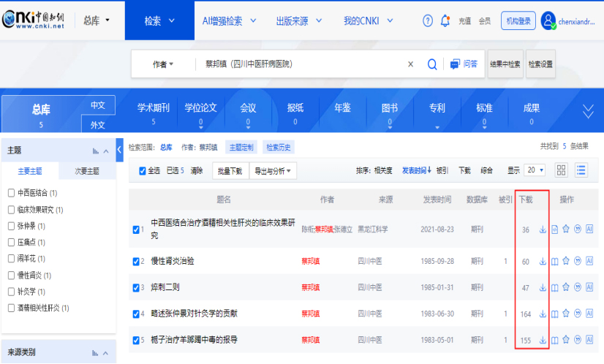This screenshot has height=364, width=604.
Task: Click the 批量下载 button
Action: (x=230, y=171)
